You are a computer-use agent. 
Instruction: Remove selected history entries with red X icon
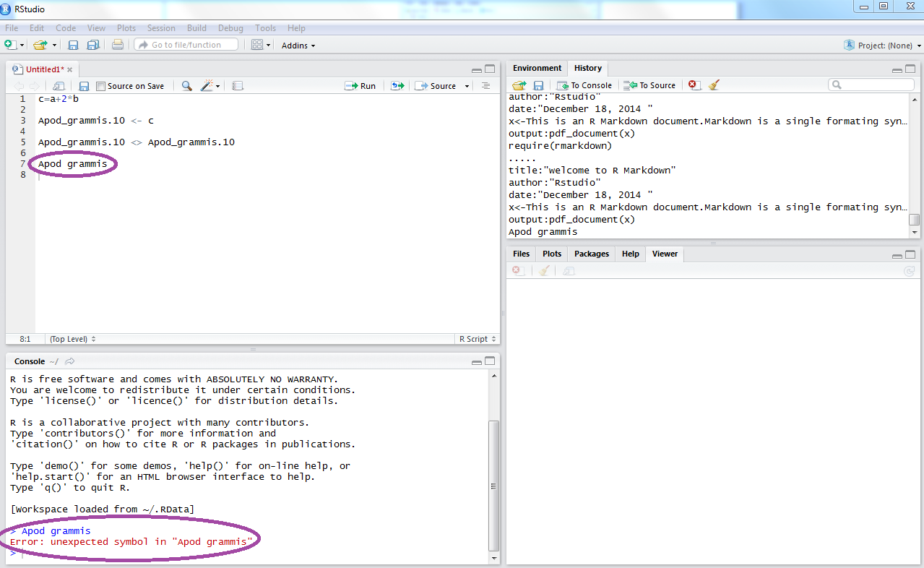(694, 85)
